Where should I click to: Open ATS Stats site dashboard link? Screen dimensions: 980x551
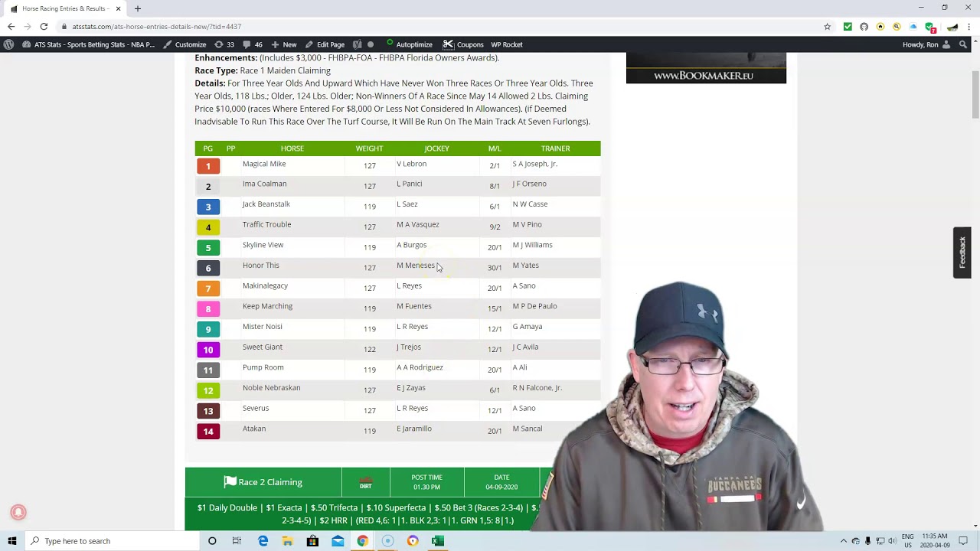[88, 44]
